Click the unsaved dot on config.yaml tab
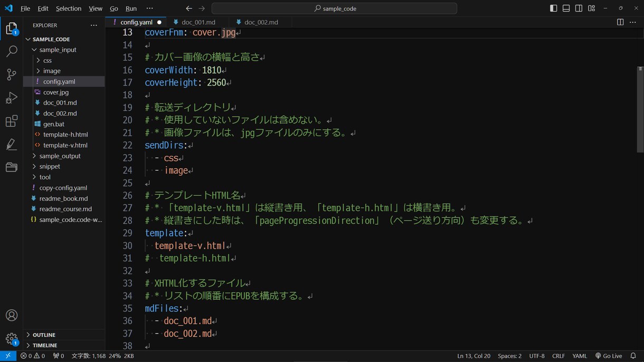The height and width of the screenshot is (362, 644). point(159,22)
